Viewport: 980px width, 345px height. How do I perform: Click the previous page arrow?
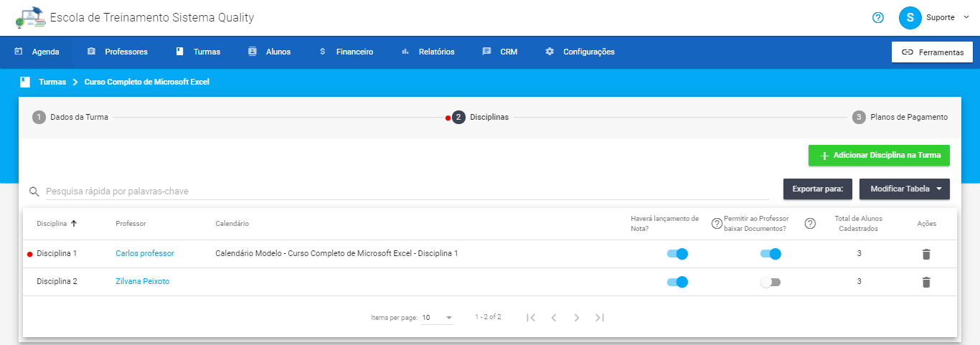554,318
